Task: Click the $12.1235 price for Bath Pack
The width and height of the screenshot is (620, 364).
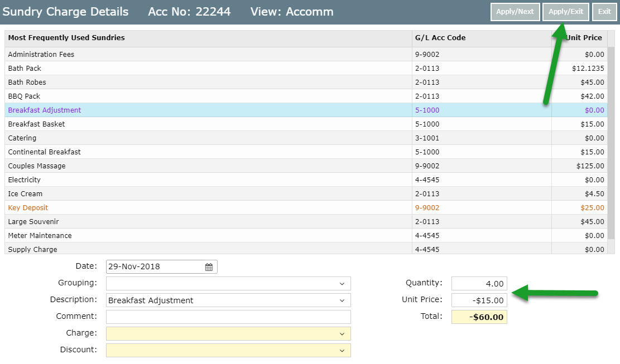Action: pos(588,69)
